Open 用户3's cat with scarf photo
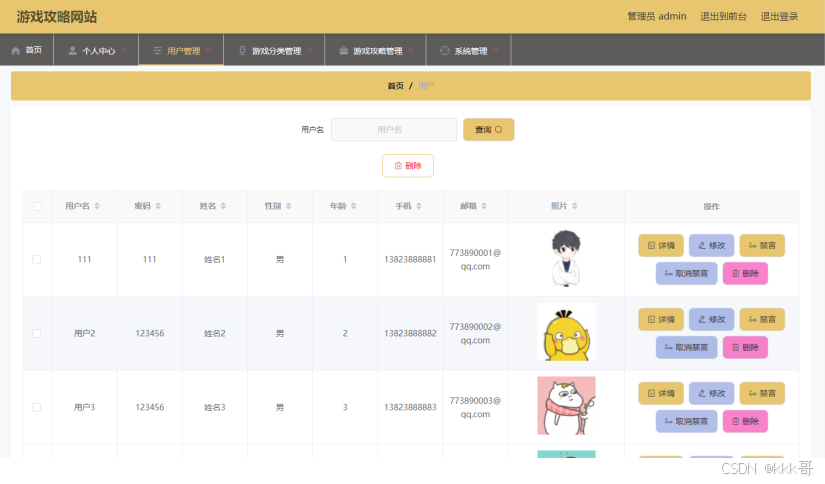Viewport: 825px width, 484px height. point(566,406)
